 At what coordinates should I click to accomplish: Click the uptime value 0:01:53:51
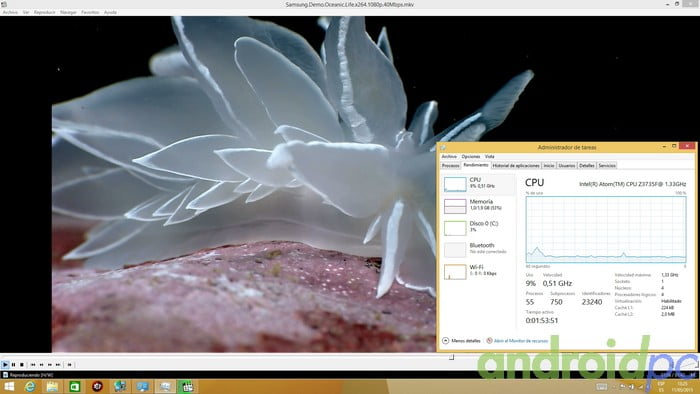coord(542,320)
